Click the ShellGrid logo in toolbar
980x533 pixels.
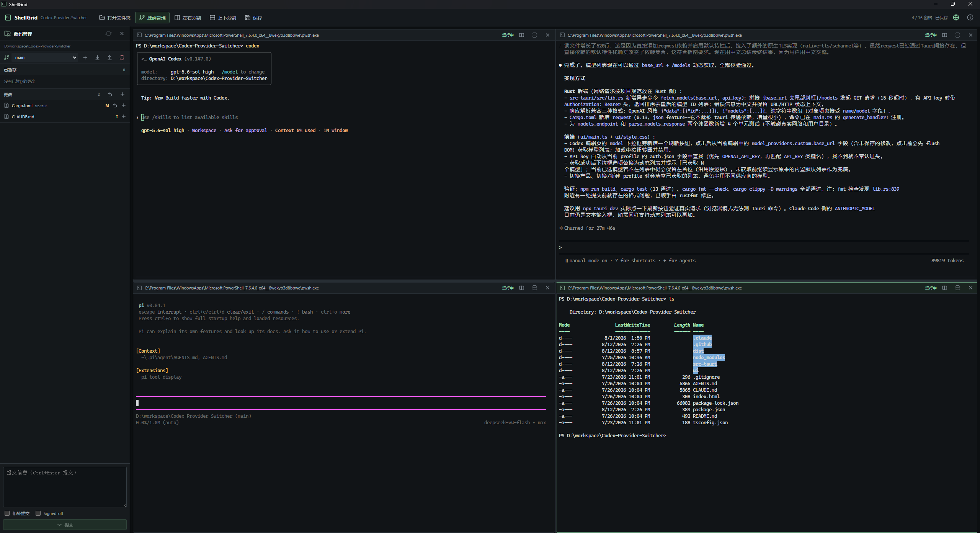[8, 18]
